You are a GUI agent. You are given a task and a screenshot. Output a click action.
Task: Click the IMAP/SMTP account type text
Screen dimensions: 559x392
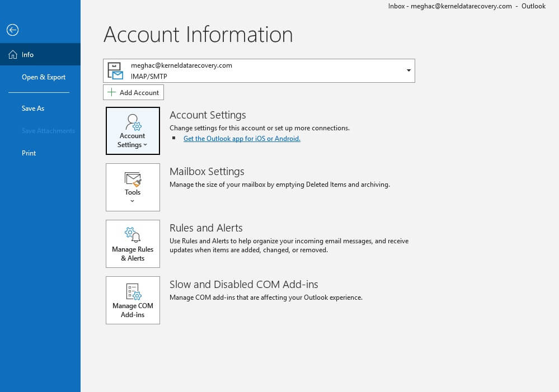click(x=149, y=76)
